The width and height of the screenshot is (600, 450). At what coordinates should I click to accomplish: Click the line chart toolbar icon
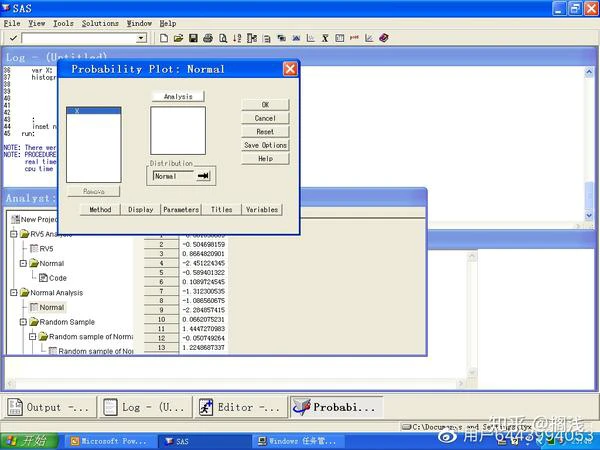(x=369, y=38)
